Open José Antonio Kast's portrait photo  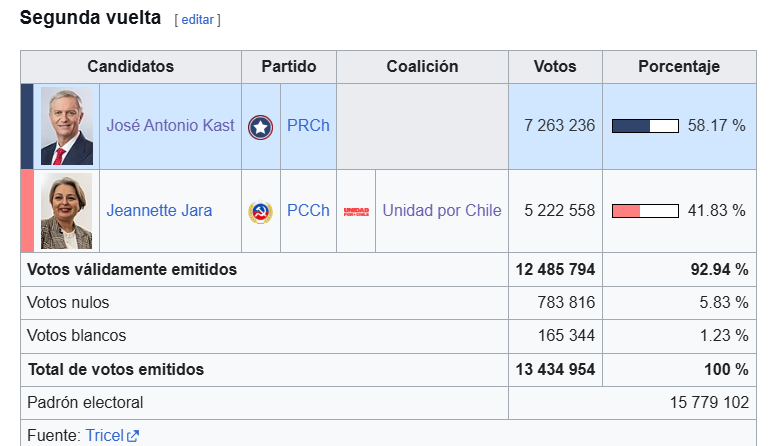pos(67,126)
